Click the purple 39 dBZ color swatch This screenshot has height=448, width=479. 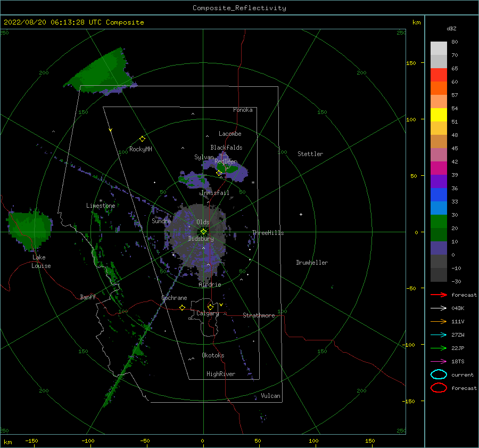(439, 181)
